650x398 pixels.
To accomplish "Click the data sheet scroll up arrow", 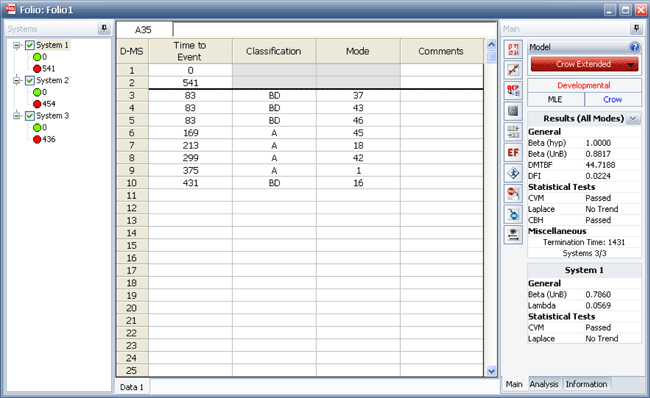I will pyautogui.click(x=491, y=44).
